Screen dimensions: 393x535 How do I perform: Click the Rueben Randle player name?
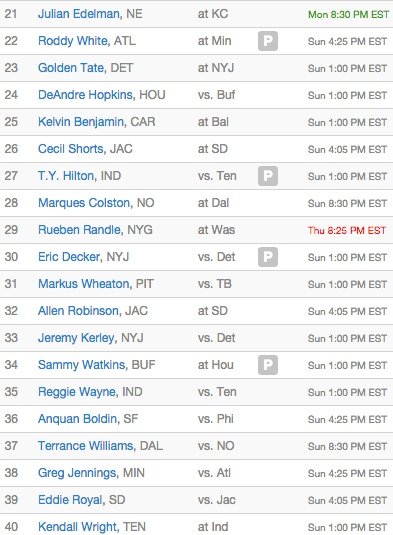point(79,230)
